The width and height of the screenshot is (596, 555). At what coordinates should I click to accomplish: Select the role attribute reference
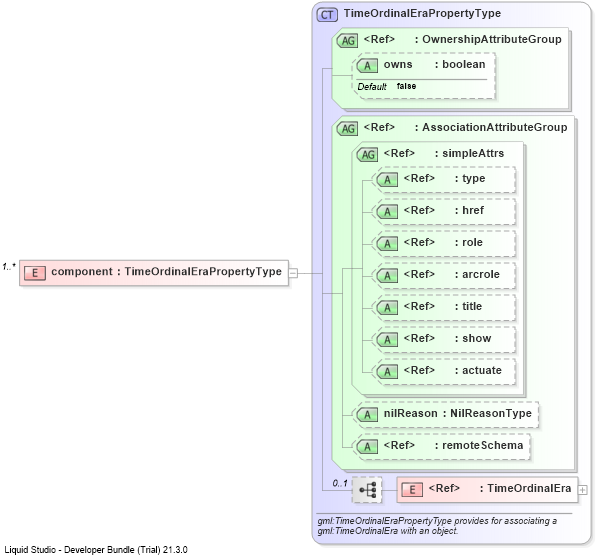tap(444, 243)
